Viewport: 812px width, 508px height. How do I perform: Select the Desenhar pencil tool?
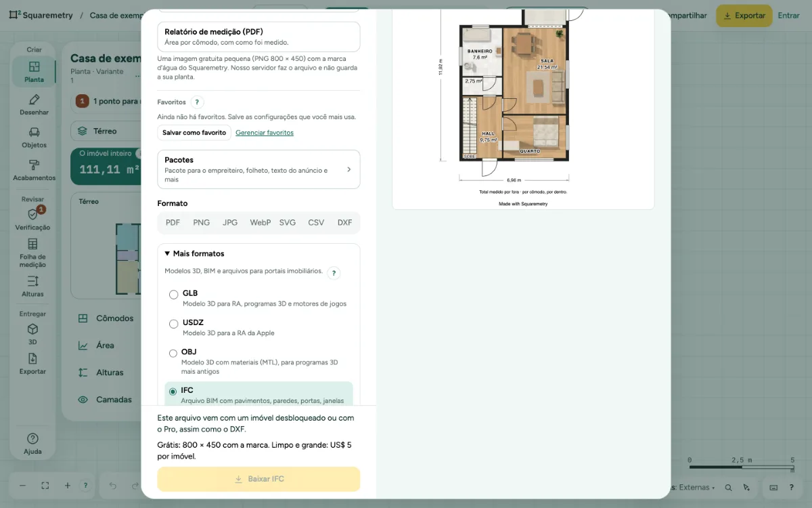34,105
